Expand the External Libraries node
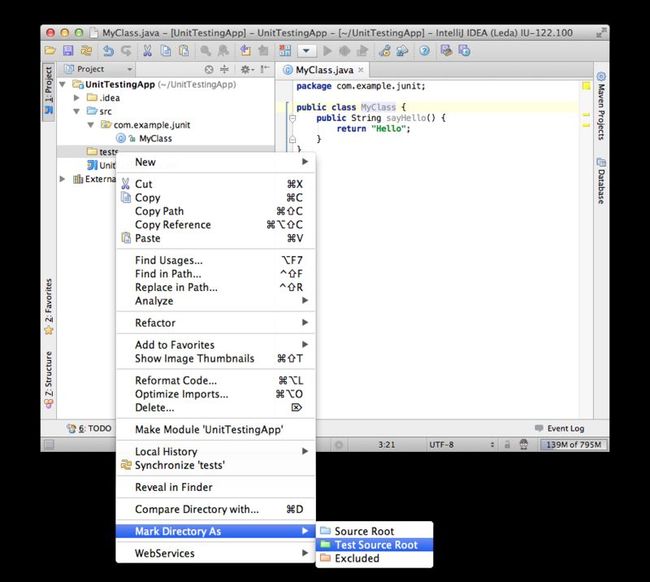650x582 pixels. pyautogui.click(x=63, y=179)
